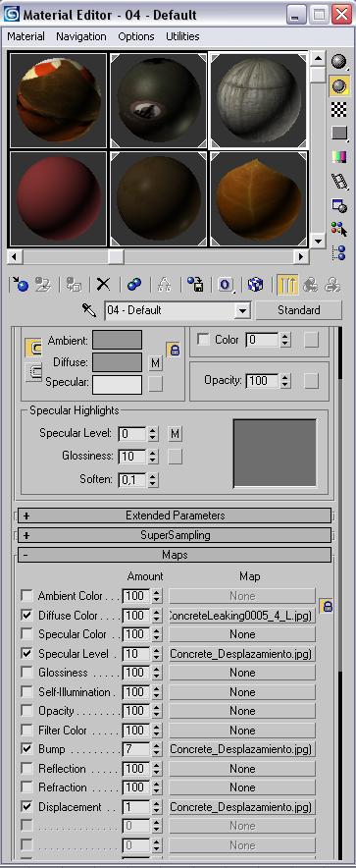
Task: Toggle the Backlight icon
Action: (338, 85)
